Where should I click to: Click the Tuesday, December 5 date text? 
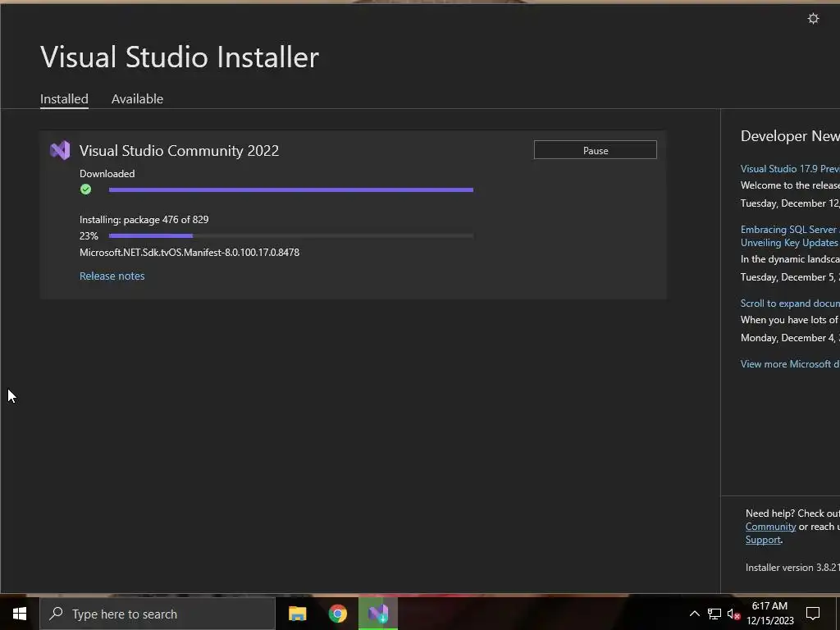(x=790, y=277)
